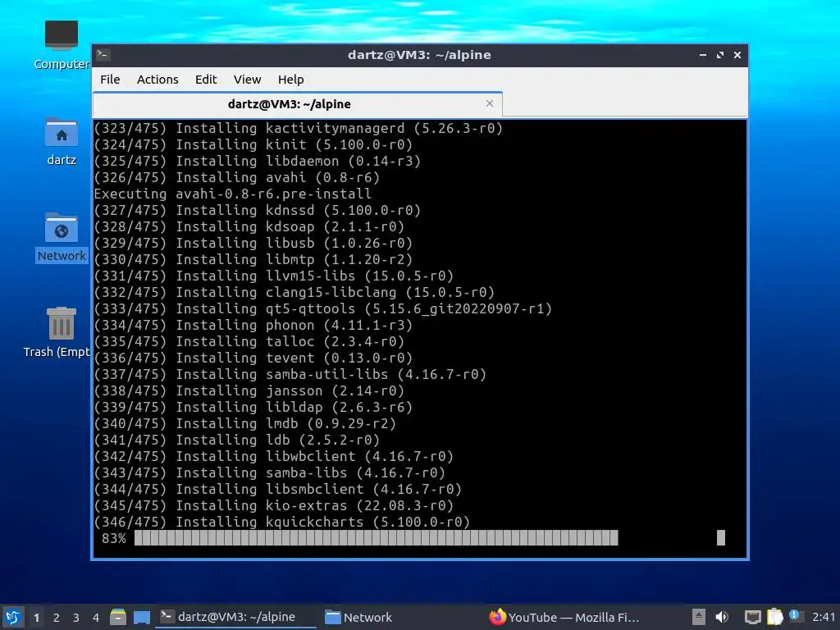The width and height of the screenshot is (840, 630).
Task: Open the start menu bird icon
Action: coord(13,617)
